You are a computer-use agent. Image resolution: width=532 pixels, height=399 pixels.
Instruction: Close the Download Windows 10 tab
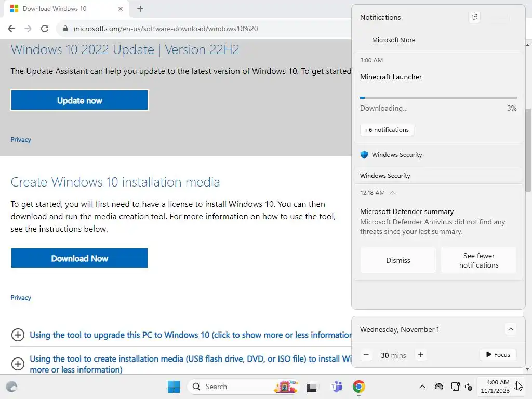(121, 9)
